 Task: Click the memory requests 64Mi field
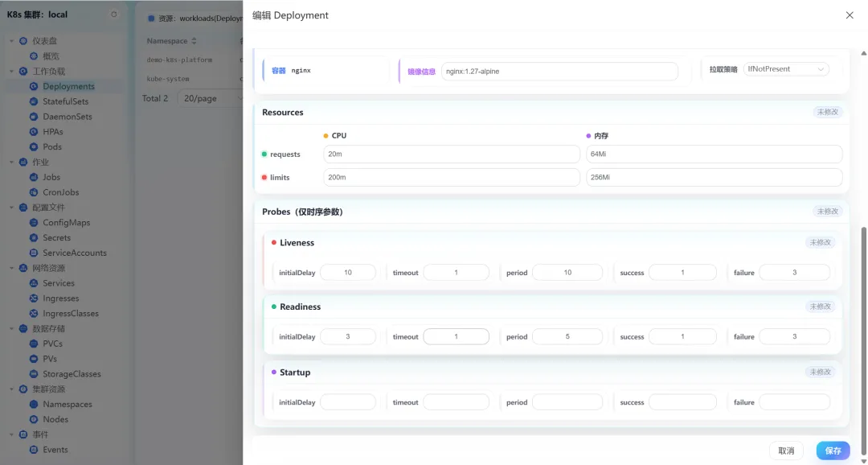tap(714, 154)
